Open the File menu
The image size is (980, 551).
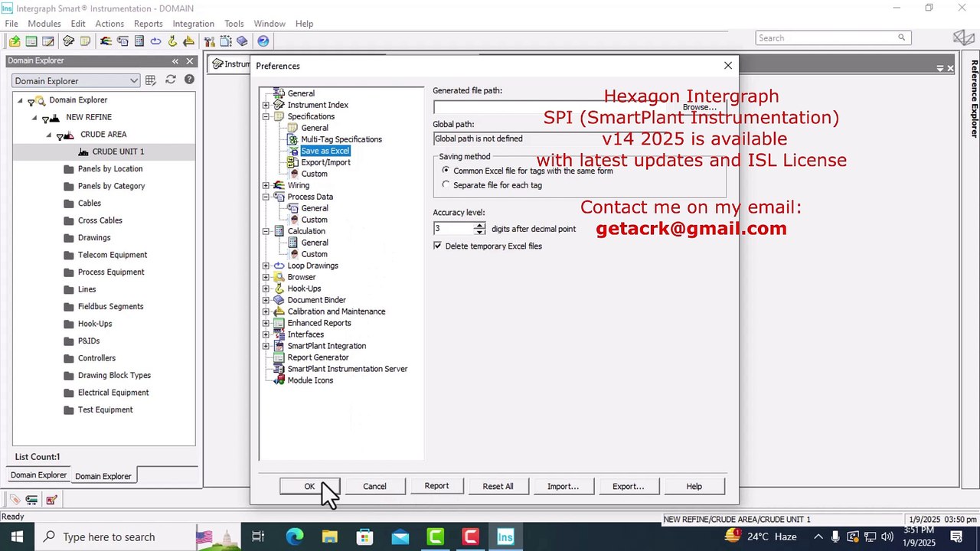11,24
